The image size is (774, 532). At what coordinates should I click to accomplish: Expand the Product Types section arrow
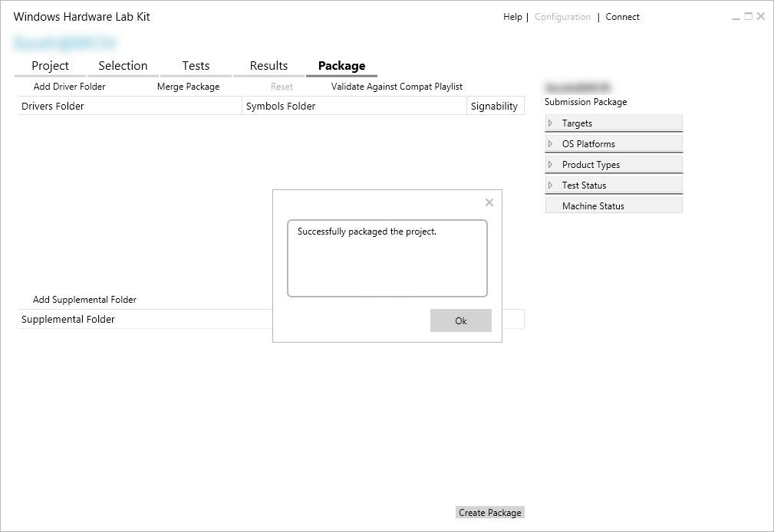(550, 164)
